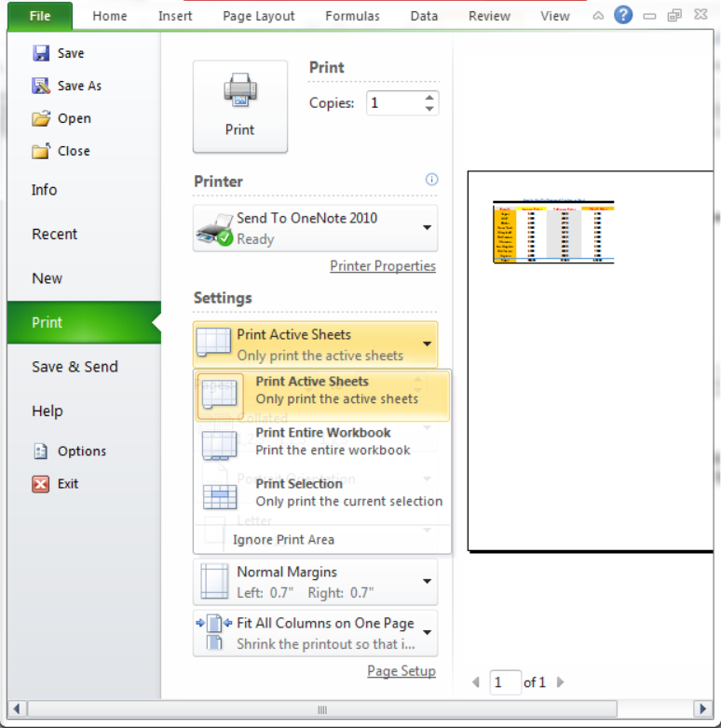Click the scroll right arrow
This screenshot has height=728, width=721.
[x=702, y=709]
